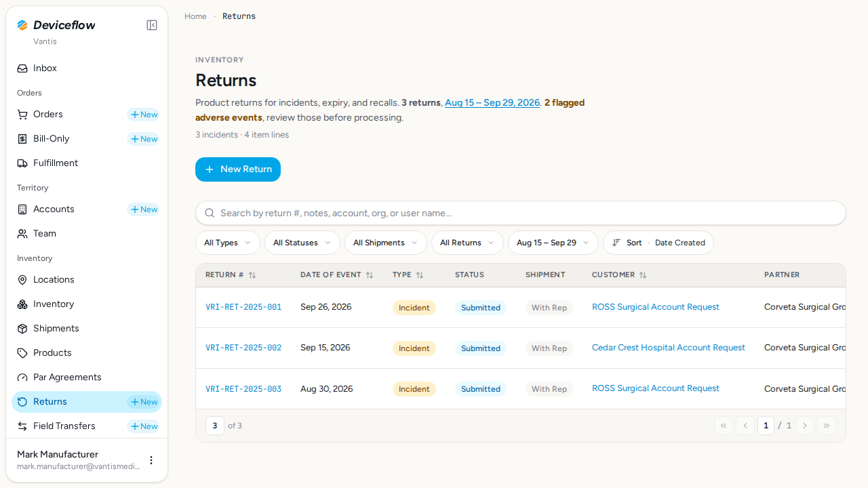Click the Deviceflow logo icon
The height and width of the screenshot is (488, 868).
click(22, 25)
